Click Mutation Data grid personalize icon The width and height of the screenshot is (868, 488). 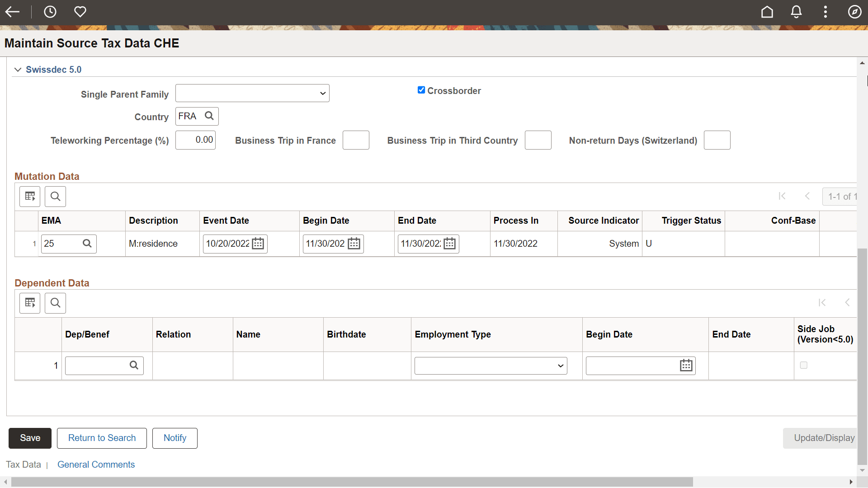(x=30, y=197)
